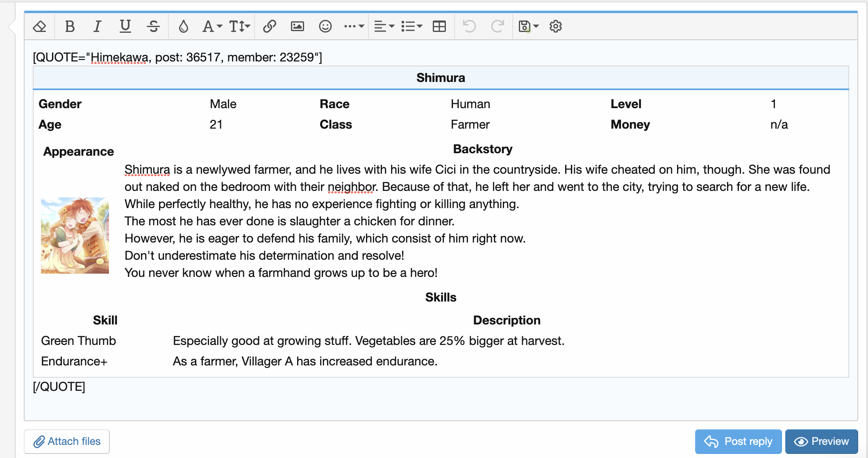The height and width of the screenshot is (458, 868).
Task: Click the insert image icon
Action: pyautogui.click(x=297, y=27)
